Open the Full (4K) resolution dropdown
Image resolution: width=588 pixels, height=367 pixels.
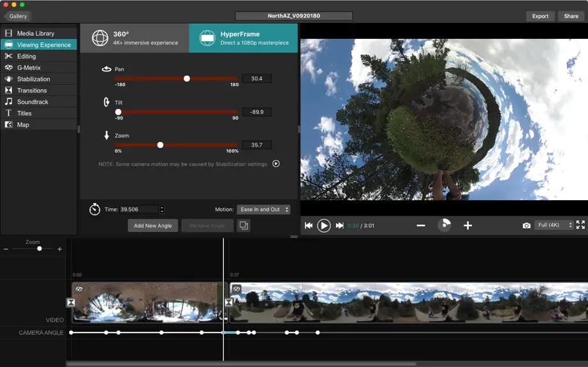coord(554,225)
